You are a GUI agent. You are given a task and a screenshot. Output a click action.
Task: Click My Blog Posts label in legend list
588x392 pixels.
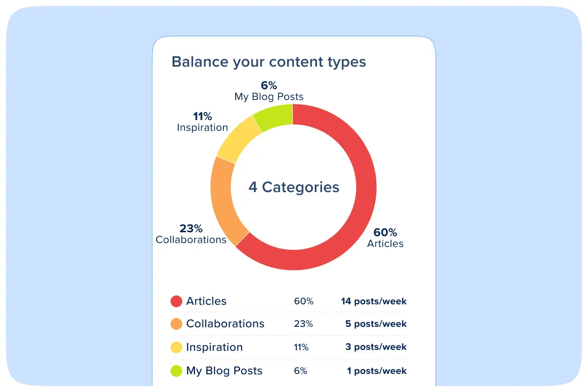click(224, 371)
